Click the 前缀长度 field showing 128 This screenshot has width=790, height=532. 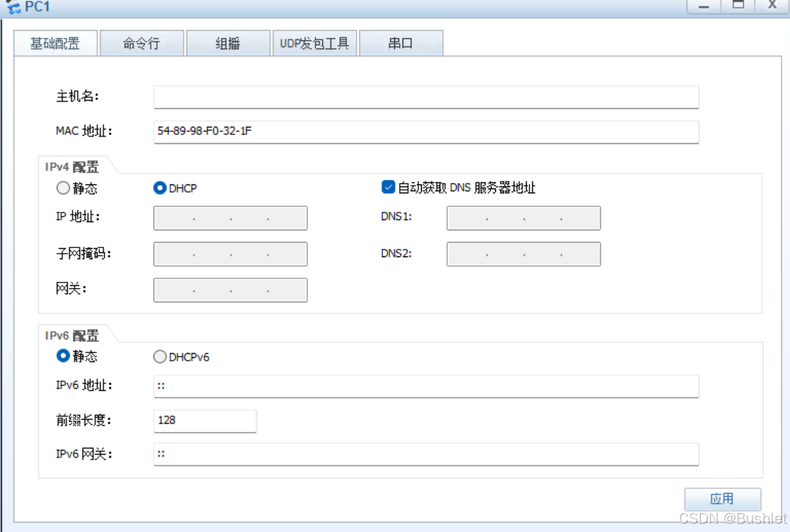click(205, 421)
